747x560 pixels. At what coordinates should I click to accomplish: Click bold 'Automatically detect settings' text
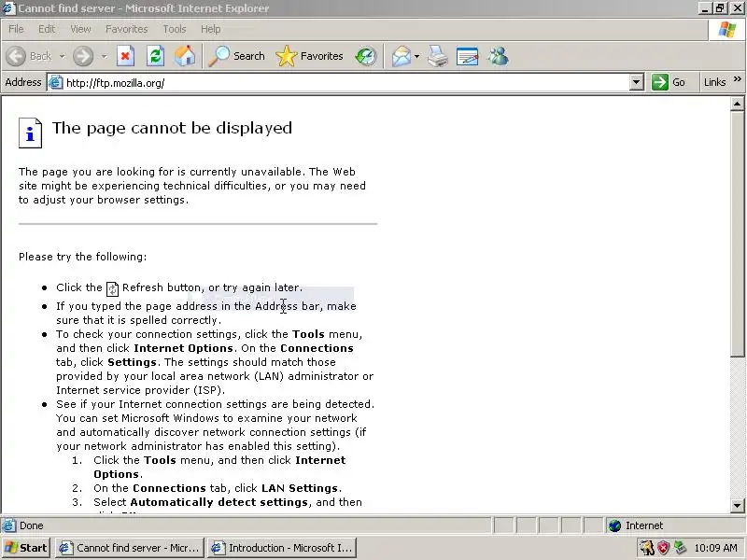click(x=219, y=502)
